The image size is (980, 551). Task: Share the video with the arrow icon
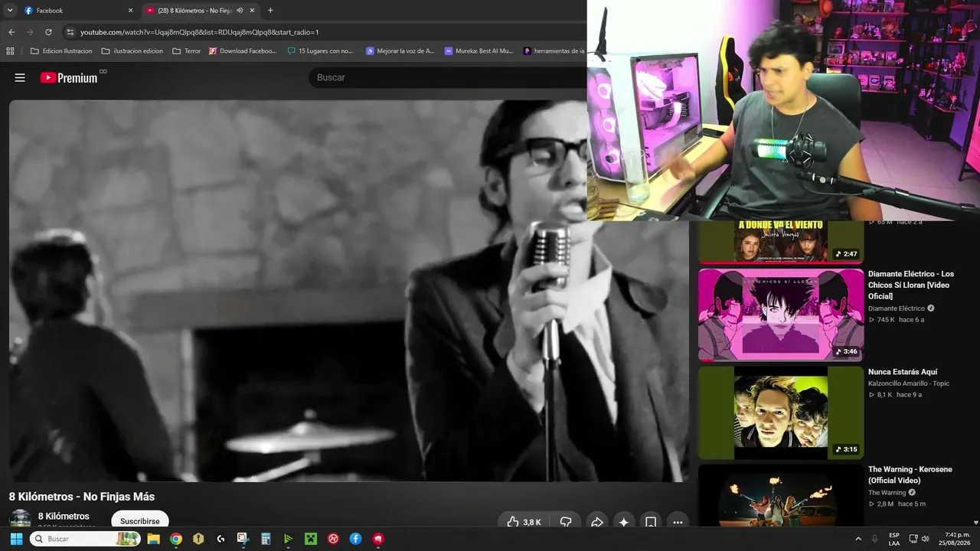tap(596, 522)
